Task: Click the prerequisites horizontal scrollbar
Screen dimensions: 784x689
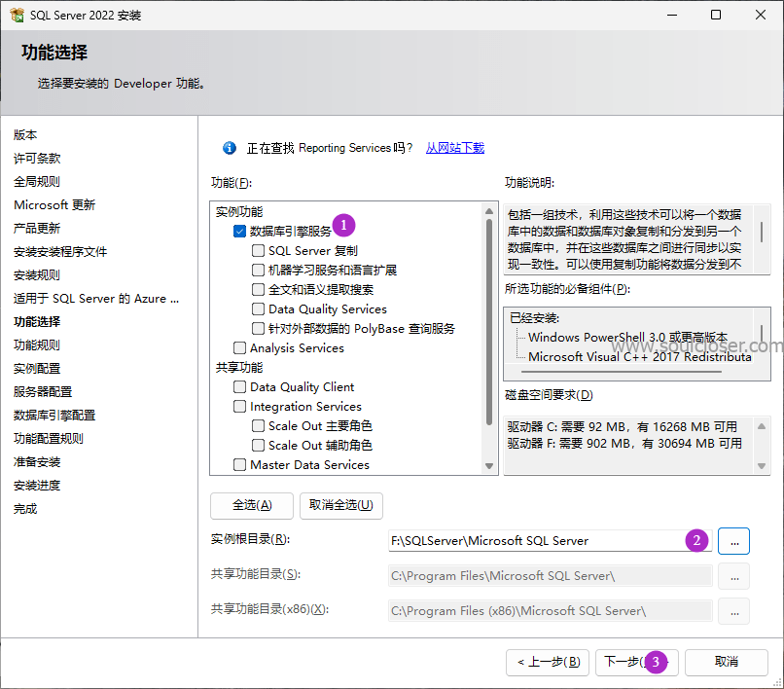Action: [x=621, y=372]
